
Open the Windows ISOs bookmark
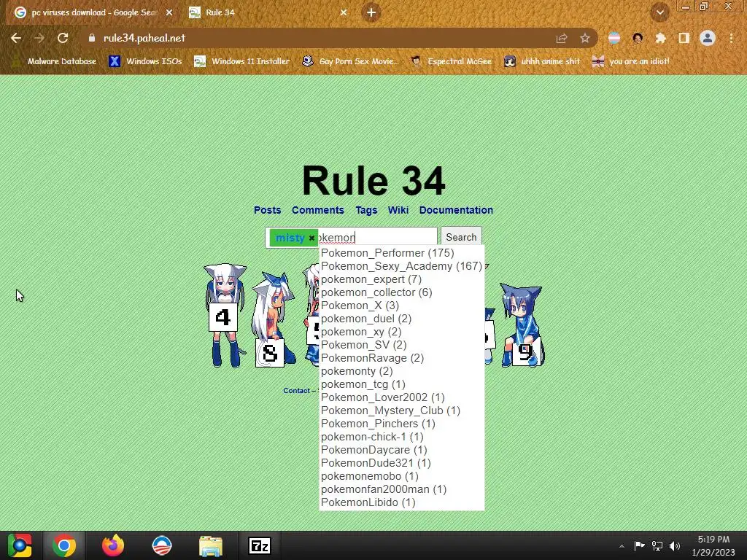click(x=145, y=61)
